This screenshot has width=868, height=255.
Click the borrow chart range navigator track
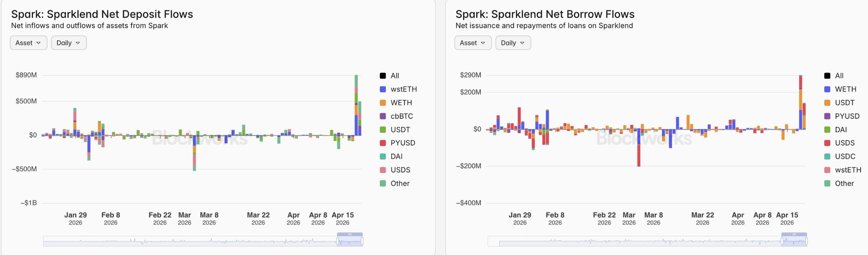pos(636,241)
